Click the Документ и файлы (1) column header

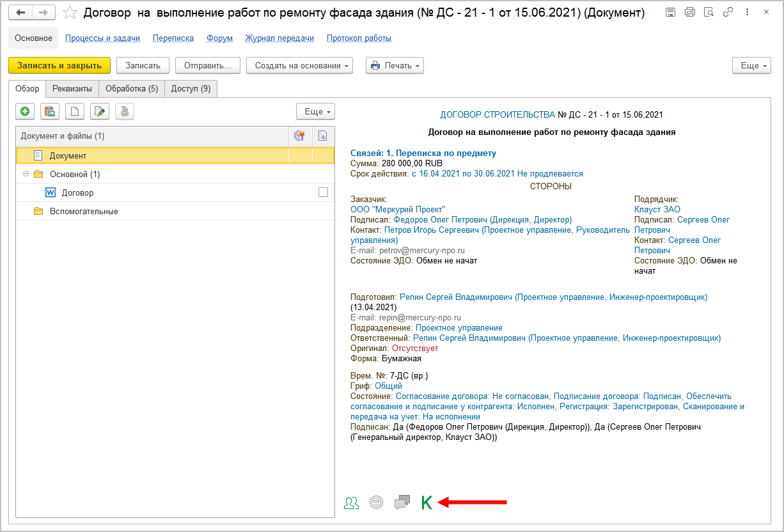152,136
